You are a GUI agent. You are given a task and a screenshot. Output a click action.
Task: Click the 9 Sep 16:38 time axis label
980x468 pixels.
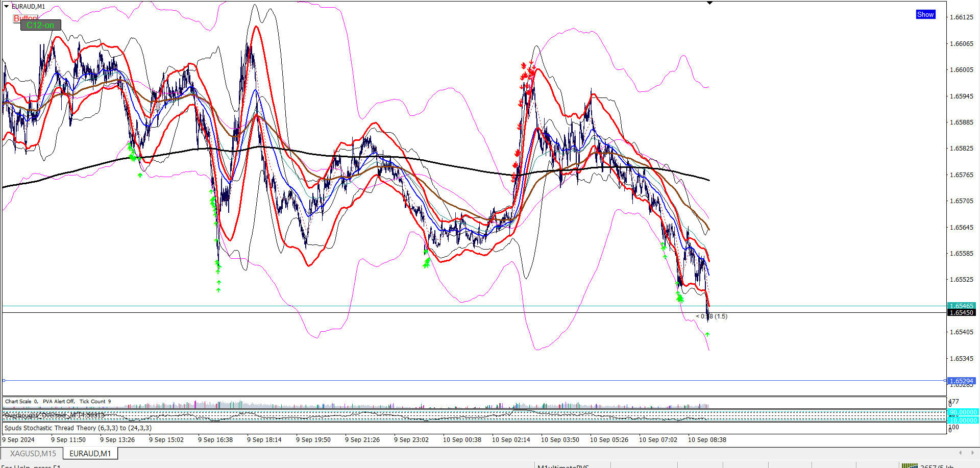[x=215, y=439]
